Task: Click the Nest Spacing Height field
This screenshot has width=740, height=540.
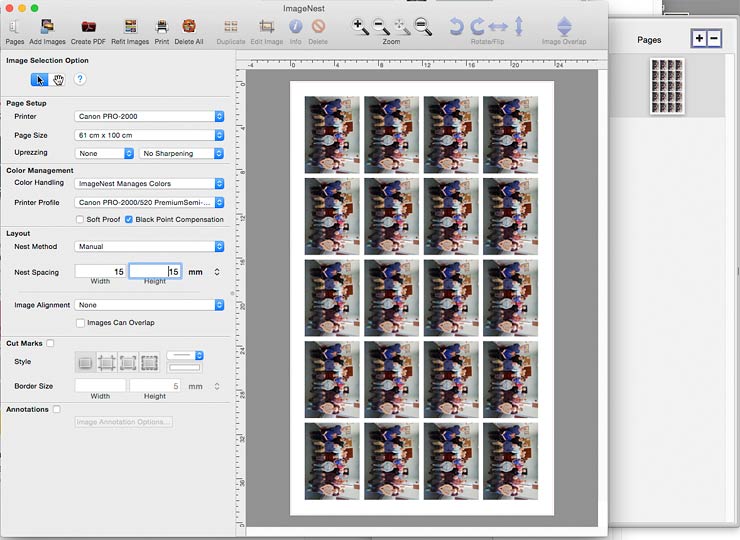Action: tap(155, 271)
